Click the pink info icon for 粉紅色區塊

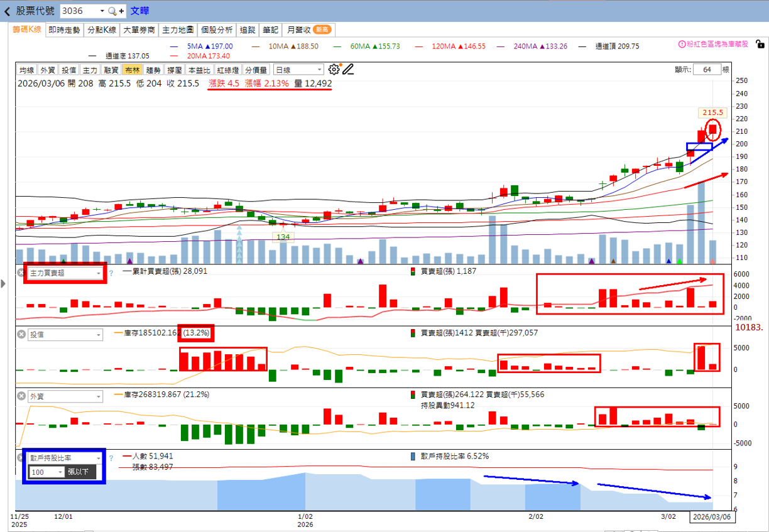[682, 45]
